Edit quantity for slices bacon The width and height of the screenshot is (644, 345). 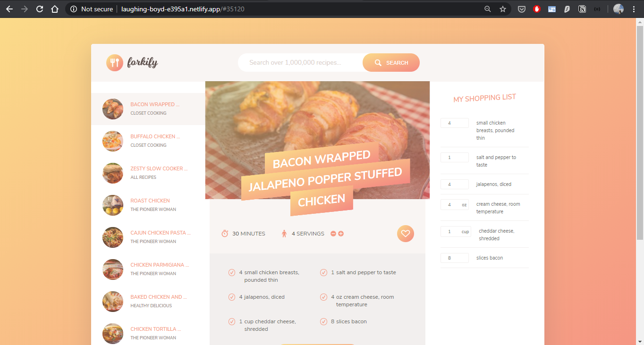coord(455,258)
